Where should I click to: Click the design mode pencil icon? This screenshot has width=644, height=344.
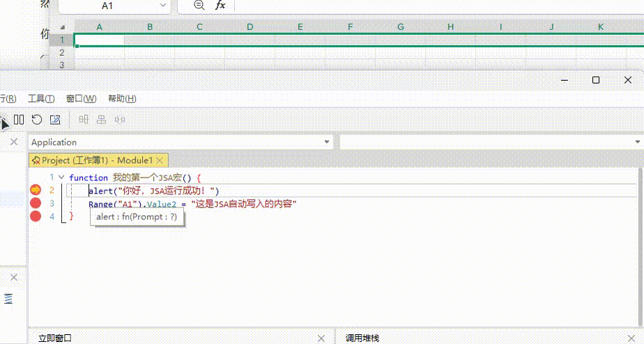55,120
